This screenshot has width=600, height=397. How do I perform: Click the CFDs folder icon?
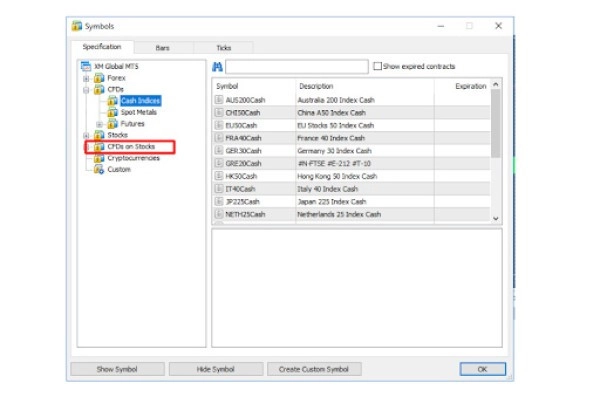(x=99, y=90)
